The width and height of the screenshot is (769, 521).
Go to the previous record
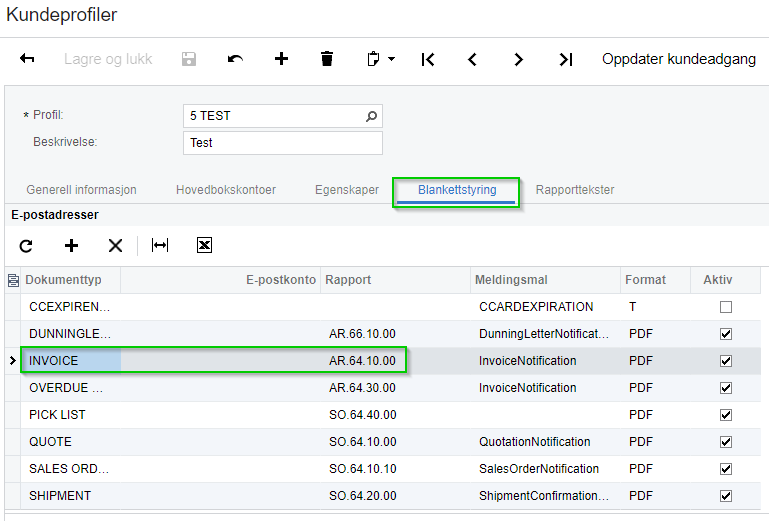[472, 59]
